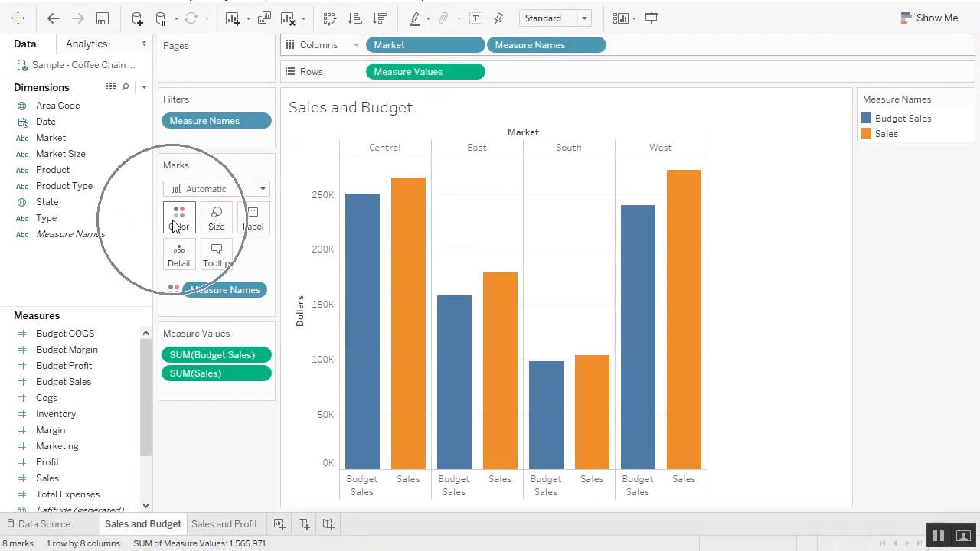This screenshot has height=551, width=980.
Task: Click the run update refresh icon
Action: pos(191,18)
